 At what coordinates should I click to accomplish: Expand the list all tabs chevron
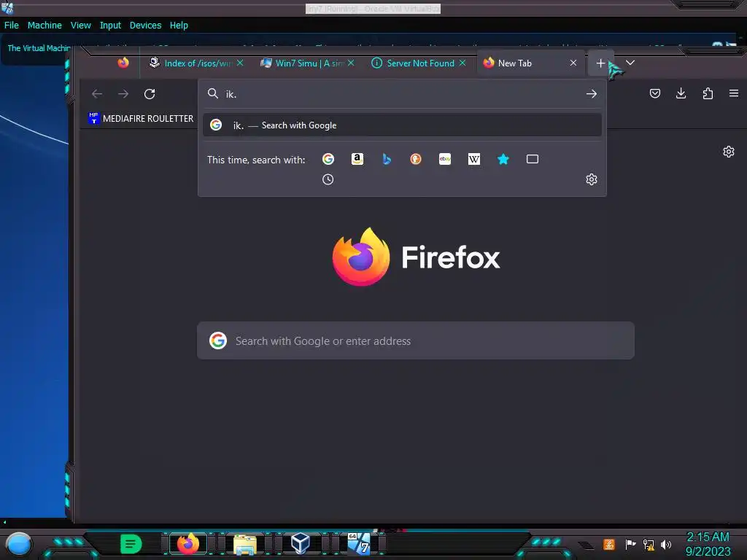[630, 63]
